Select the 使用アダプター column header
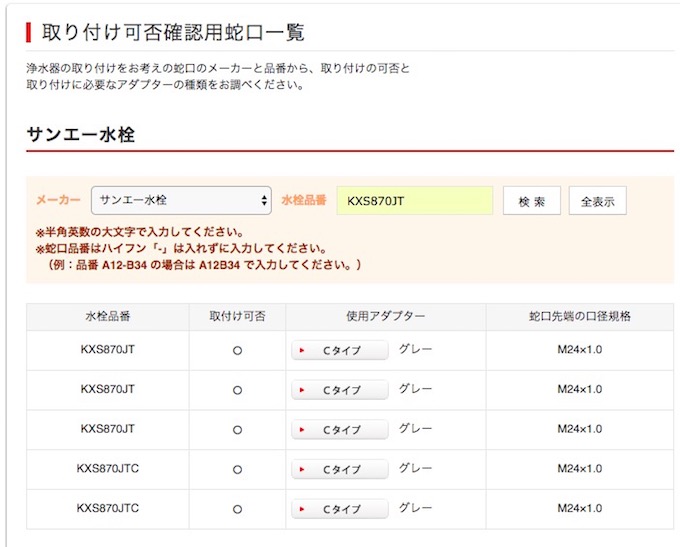This screenshot has height=547, width=680. point(386,316)
